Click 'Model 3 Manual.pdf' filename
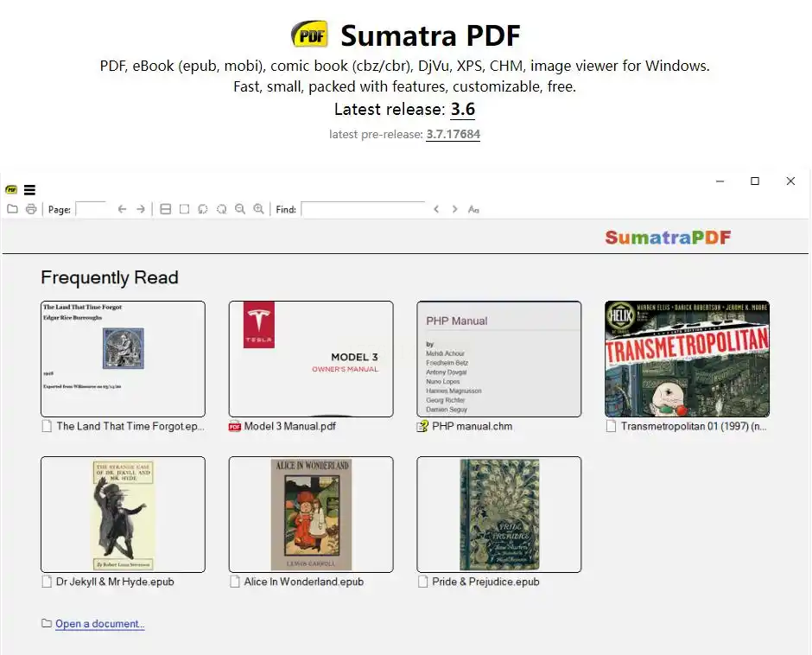This screenshot has width=812, height=655. [290, 426]
